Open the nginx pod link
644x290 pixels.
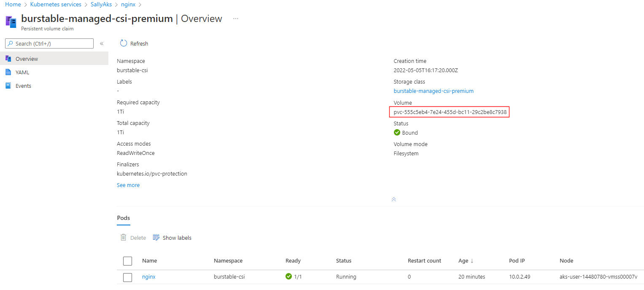pyautogui.click(x=149, y=277)
